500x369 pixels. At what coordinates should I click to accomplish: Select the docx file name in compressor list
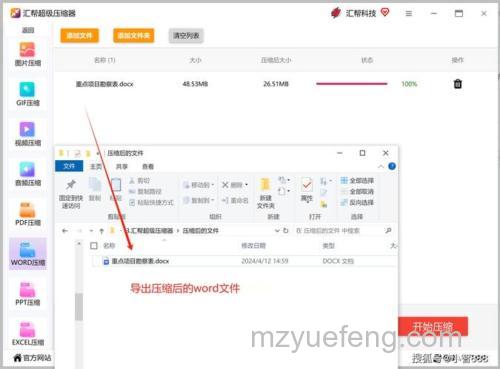coord(104,84)
